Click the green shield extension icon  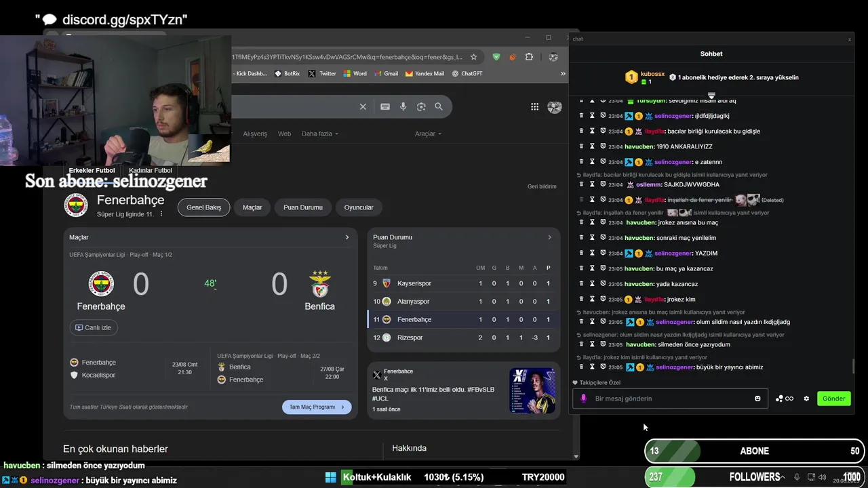click(x=496, y=57)
